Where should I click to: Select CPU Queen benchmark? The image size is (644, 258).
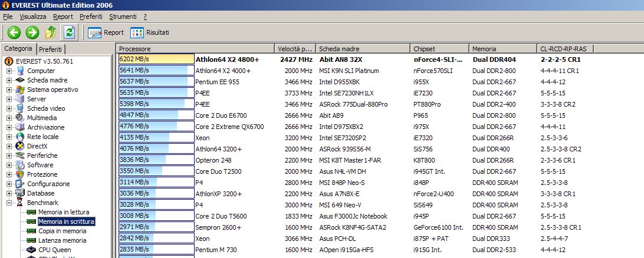pos(55,250)
